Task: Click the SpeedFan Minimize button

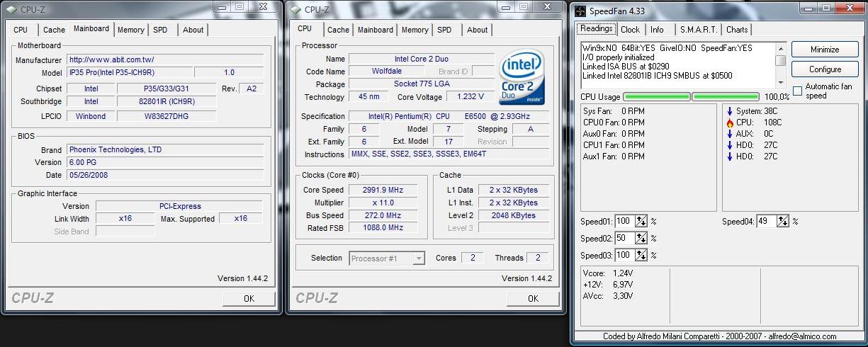Action: coord(824,50)
